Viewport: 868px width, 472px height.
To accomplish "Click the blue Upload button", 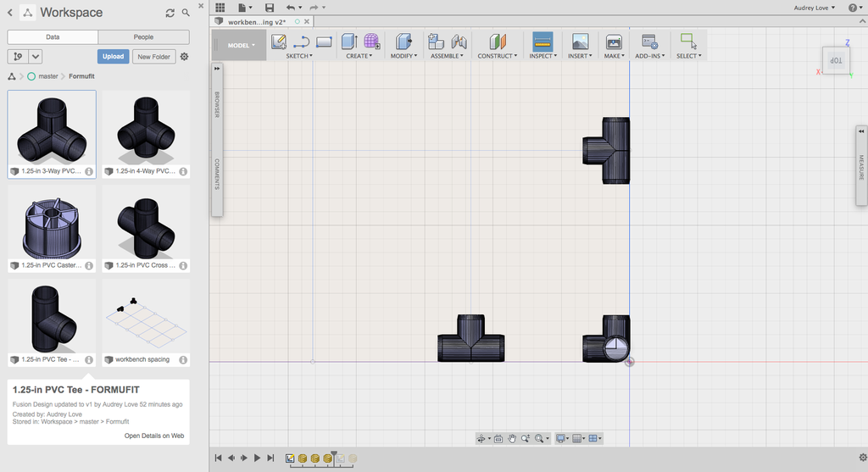I will click(x=113, y=57).
